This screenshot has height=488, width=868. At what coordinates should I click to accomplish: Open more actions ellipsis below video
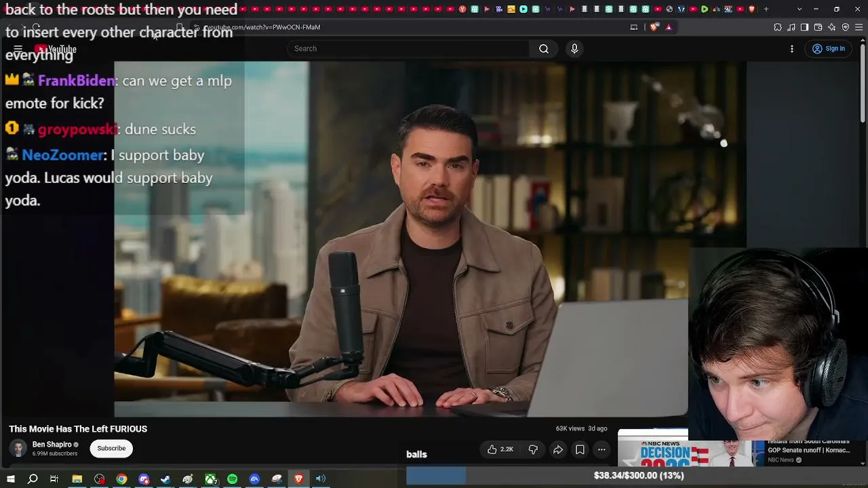pos(601,449)
